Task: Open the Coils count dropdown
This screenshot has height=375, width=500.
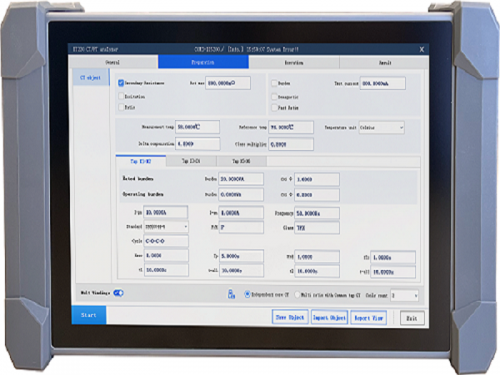Action: pyautogui.click(x=404, y=296)
